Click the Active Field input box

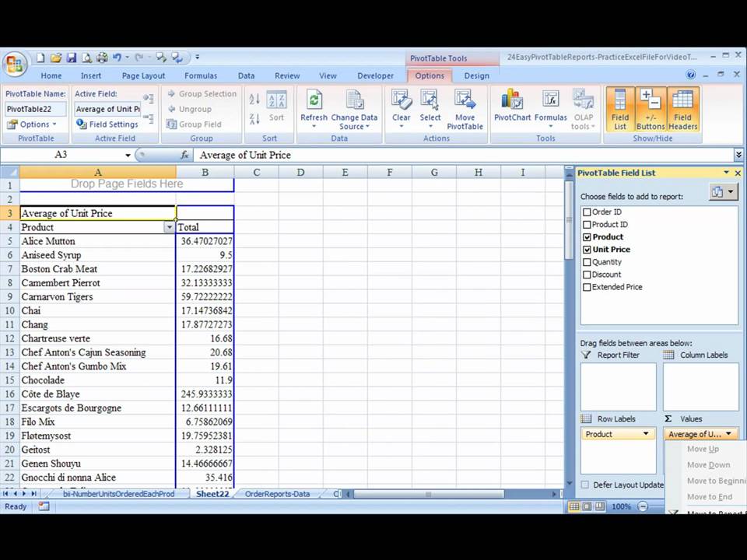107,109
